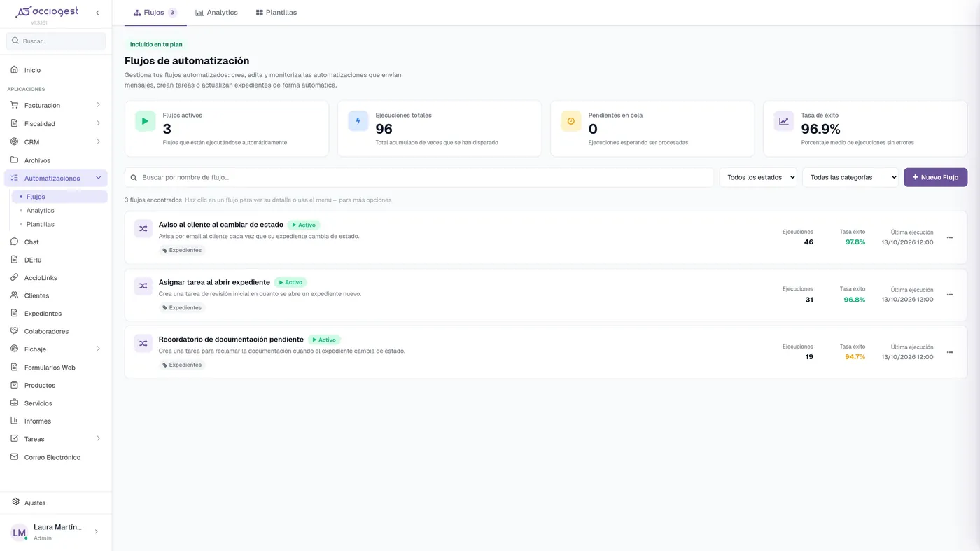Open Laura Martín user profile menu

pos(56,532)
